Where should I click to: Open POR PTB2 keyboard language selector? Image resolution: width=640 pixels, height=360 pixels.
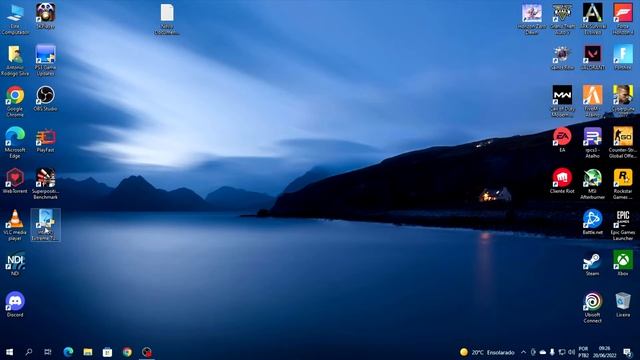tap(584, 352)
